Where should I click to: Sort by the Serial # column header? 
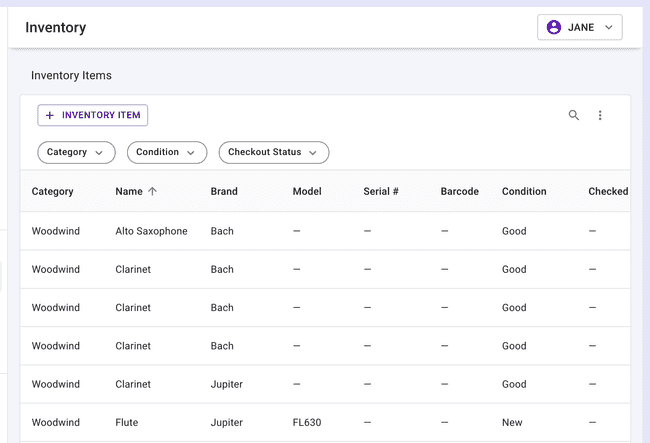coord(381,191)
